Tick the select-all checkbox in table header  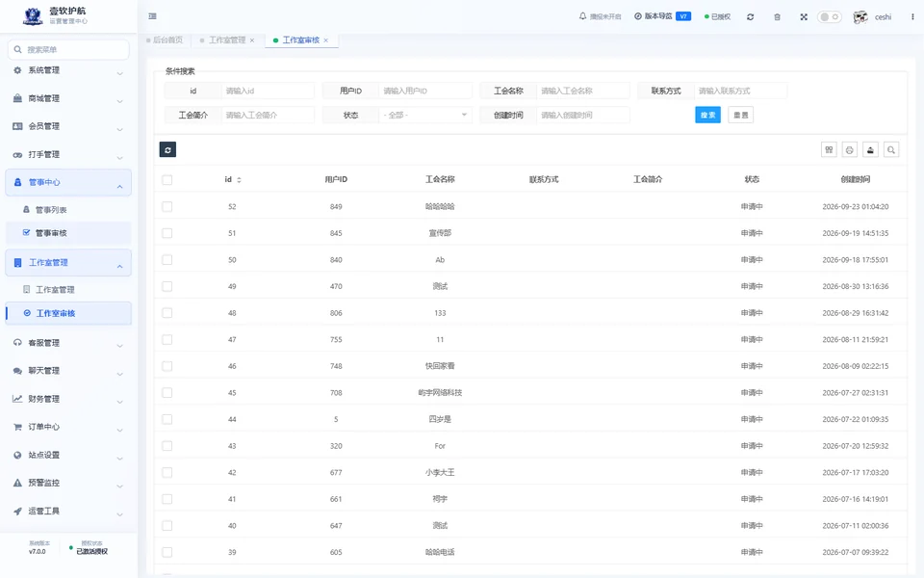pyautogui.click(x=167, y=180)
